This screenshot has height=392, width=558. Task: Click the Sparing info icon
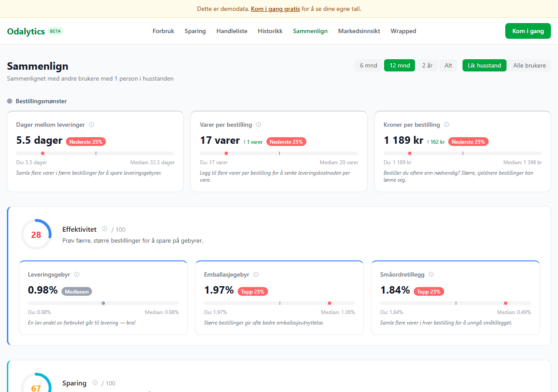click(95, 383)
